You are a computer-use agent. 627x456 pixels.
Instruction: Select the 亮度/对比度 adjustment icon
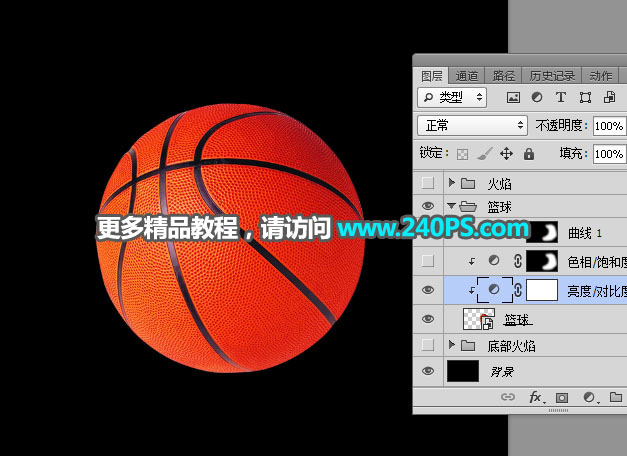click(494, 289)
